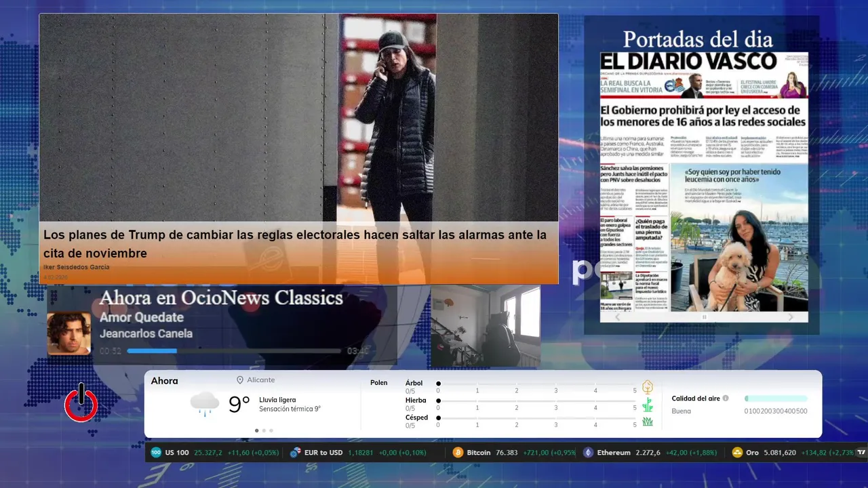The height and width of the screenshot is (488, 868).
Task: Open the Trump electoral rules headline
Action: (295, 244)
